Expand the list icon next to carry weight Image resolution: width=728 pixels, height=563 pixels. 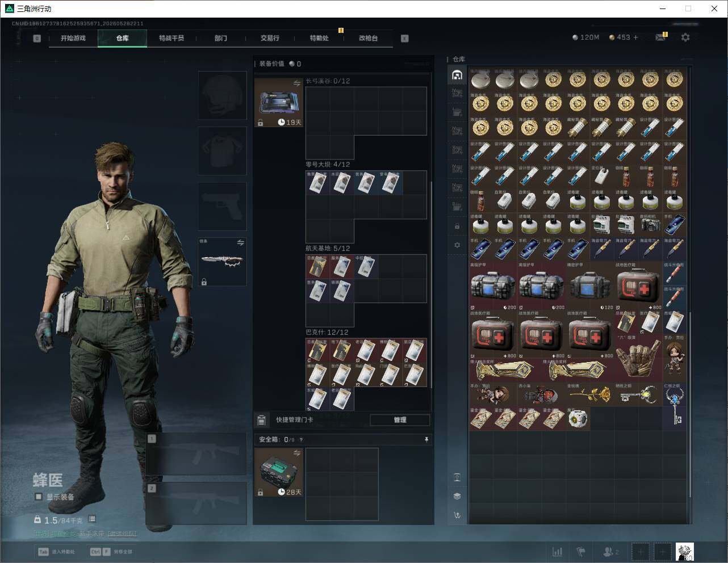(92, 519)
